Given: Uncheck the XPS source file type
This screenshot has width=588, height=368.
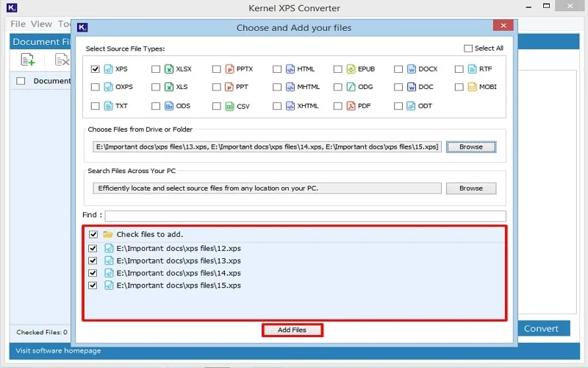Looking at the screenshot, I should click(96, 69).
